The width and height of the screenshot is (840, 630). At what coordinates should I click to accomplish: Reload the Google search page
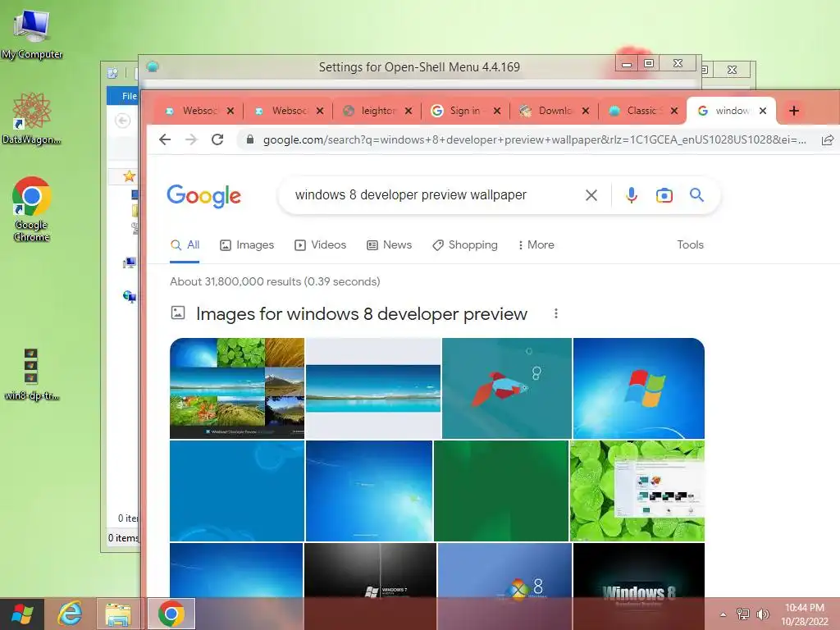(x=217, y=139)
